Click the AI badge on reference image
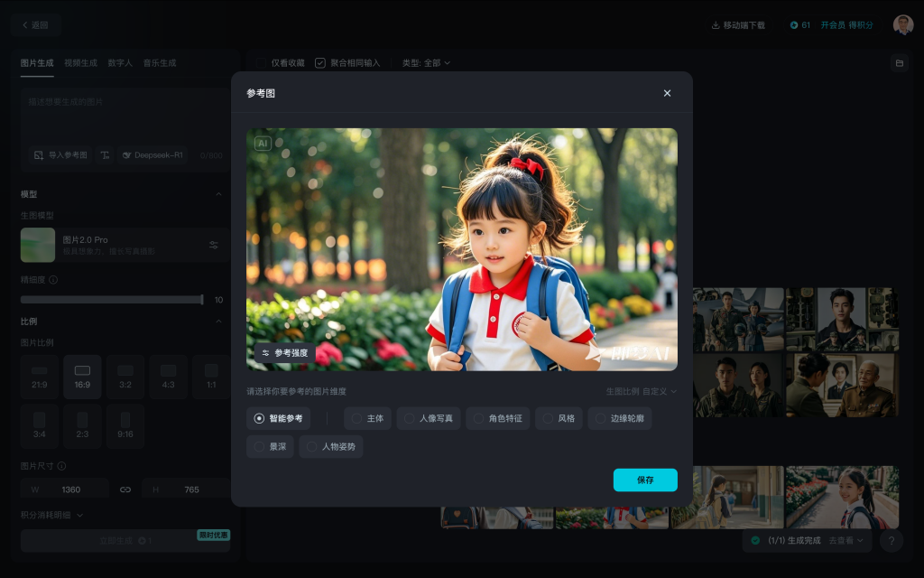924x578 pixels. (263, 144)
